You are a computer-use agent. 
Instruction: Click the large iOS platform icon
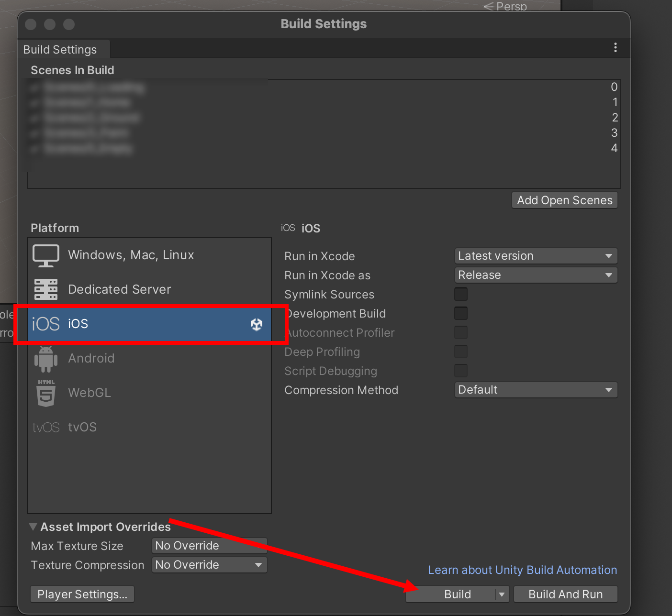pyautogui.click(x=46, y=324)
